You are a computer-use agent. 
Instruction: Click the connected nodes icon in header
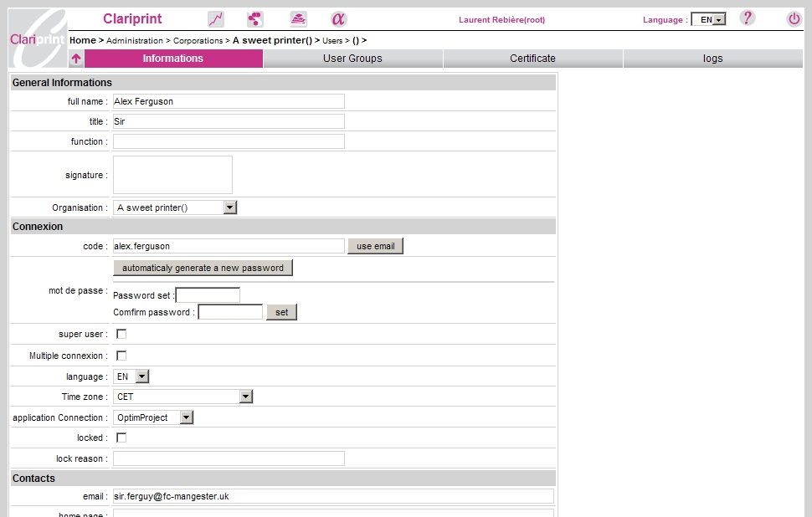255,19
